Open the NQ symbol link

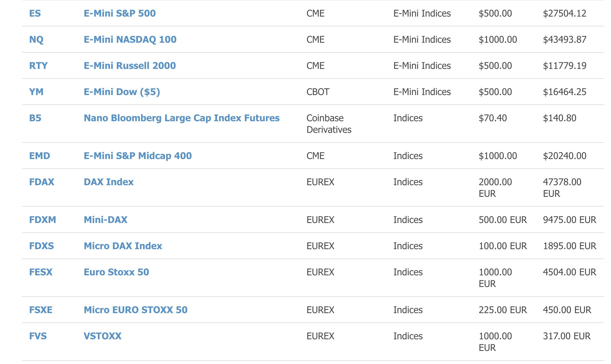click(36, 40)
